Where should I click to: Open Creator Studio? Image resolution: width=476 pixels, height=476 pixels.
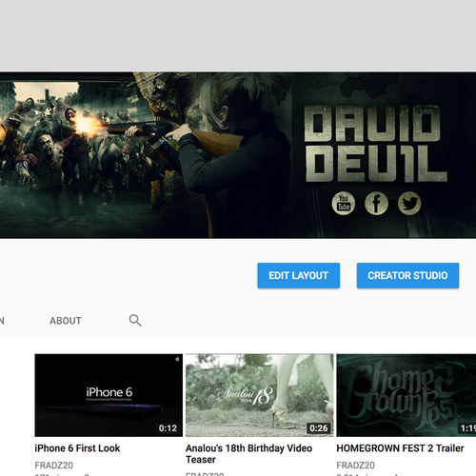click(x=407, y=275)
